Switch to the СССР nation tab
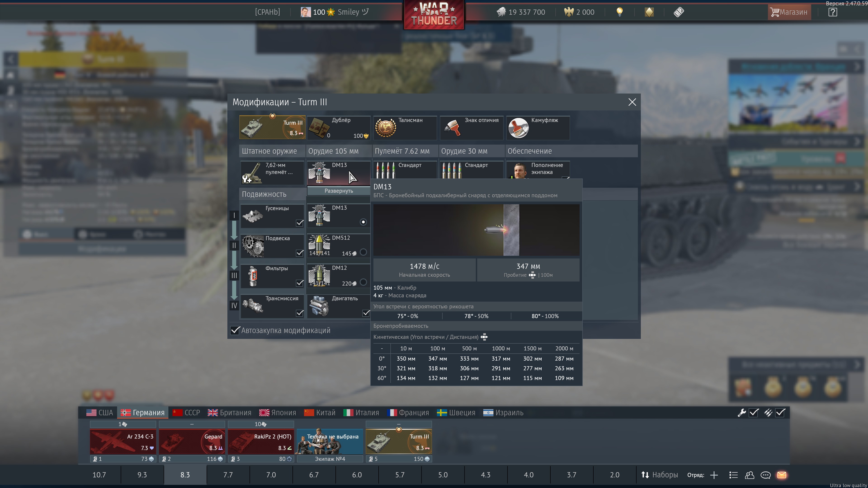The width and height of the screenshot is (868, 488). pyautogui.click(x=186, y=413)
